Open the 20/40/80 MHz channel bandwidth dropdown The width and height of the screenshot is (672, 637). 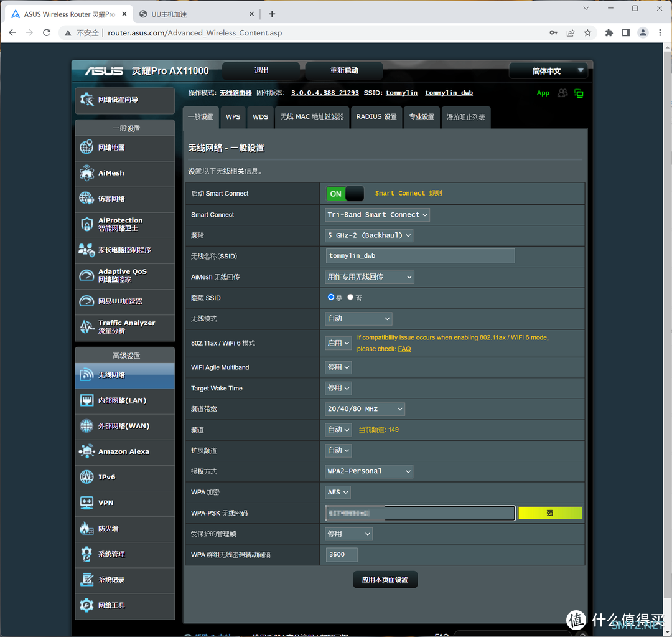[x=365, y=409]
